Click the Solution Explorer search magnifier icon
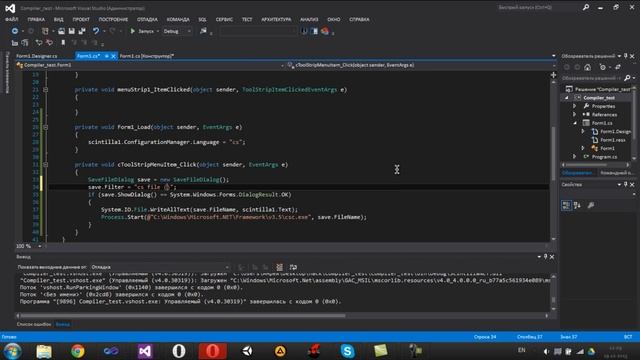The image size is (640, 360). click(x=627, y=78)
